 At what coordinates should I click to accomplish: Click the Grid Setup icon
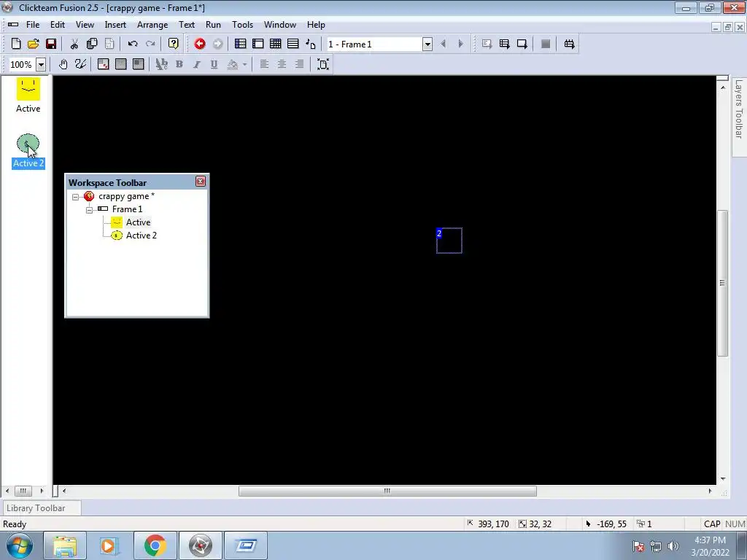pos(103,64)
